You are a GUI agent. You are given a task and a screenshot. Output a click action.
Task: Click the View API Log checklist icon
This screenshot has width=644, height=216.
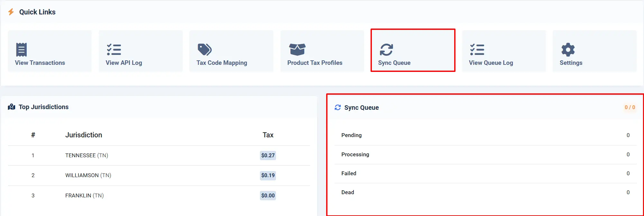click(x=114, y=49)
